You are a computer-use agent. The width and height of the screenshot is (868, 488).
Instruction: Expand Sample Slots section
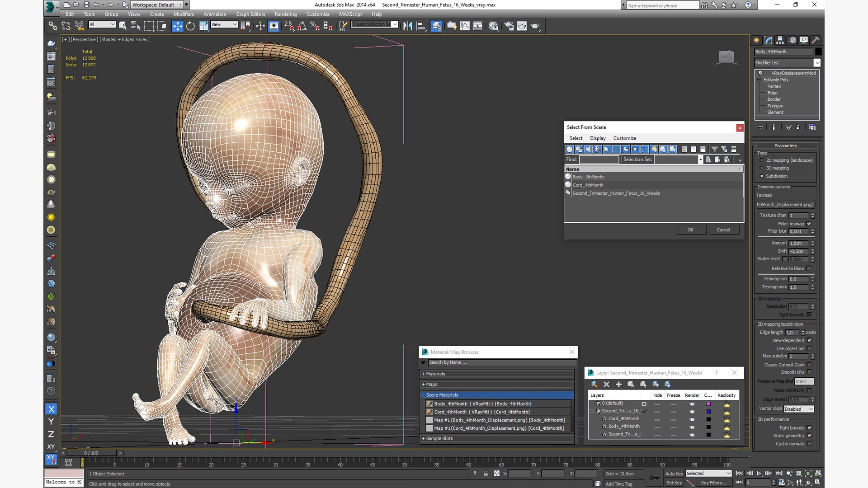tap(497, 438)
